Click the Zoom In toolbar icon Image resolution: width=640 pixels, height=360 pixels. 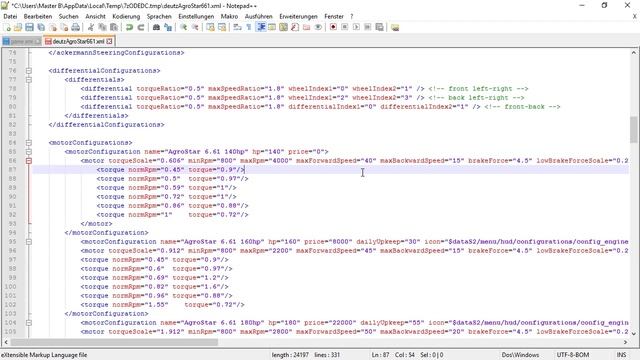183,27
